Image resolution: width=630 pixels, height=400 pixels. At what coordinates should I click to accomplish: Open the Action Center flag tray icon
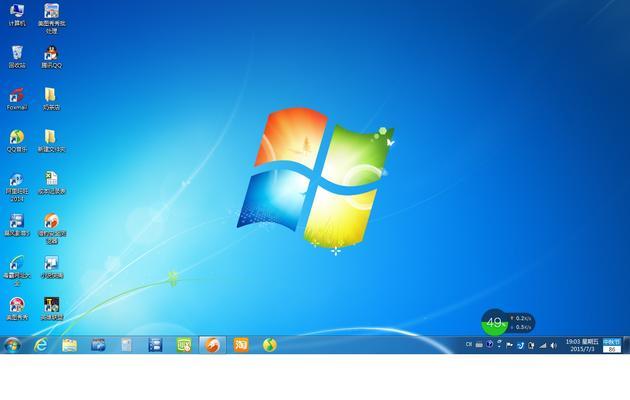pyautogui.click(x=509, y=345)
